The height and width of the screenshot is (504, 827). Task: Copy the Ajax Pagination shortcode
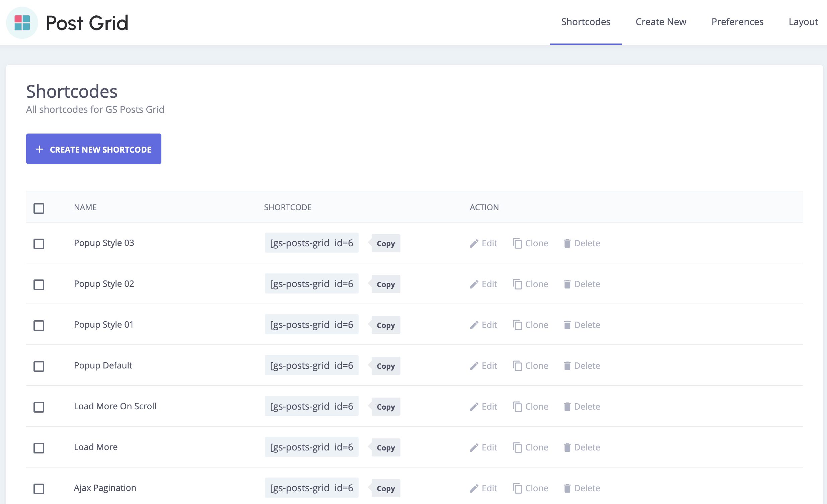tap(386, 489)
